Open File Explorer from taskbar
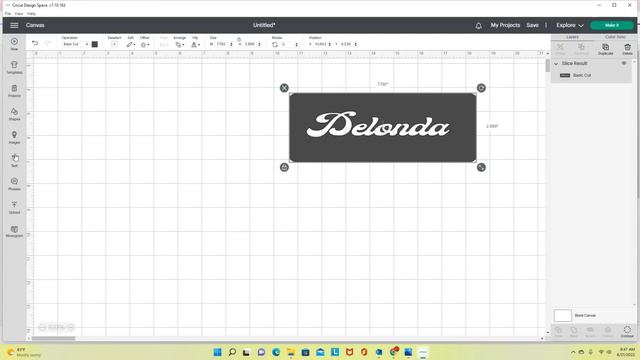The height and width of the screenshot is (360, 640). click(291, 352)
